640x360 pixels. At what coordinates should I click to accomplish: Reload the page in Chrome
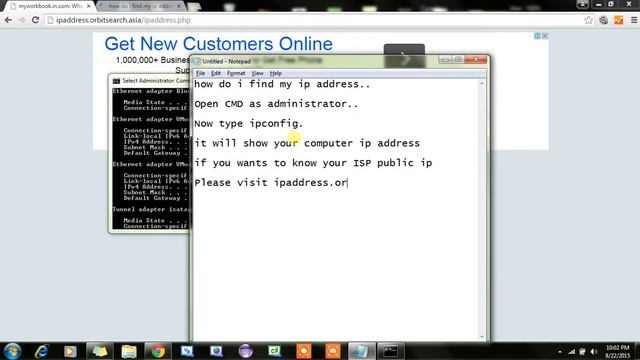[36, 20]
